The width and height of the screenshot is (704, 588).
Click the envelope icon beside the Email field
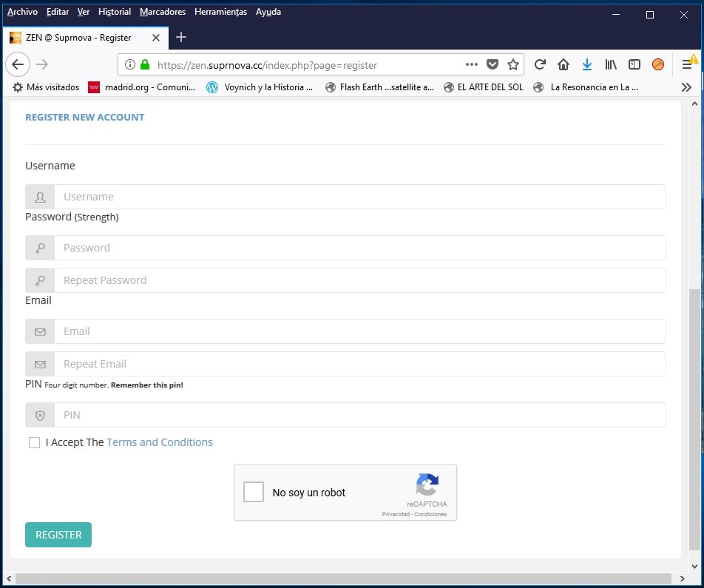40,331
